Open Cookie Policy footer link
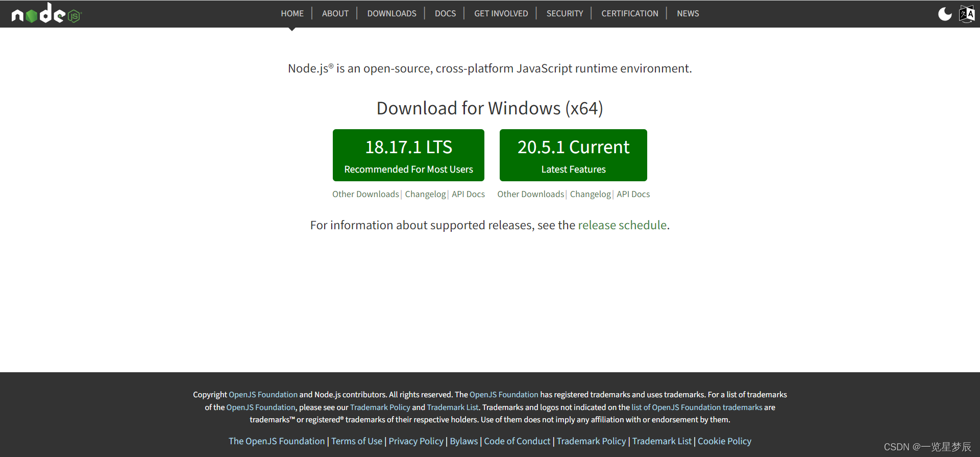The width and height of the screenshot is (980, 457). pos(724,441)
